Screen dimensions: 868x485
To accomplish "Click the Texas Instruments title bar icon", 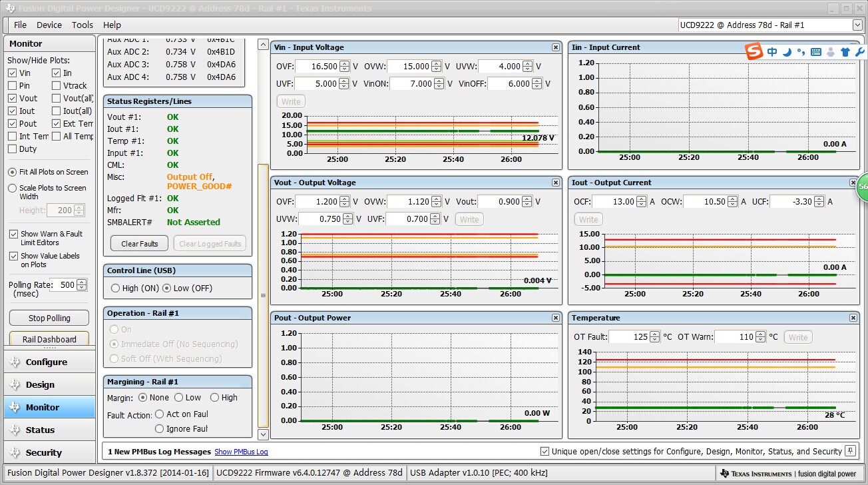I will [9, 9].
